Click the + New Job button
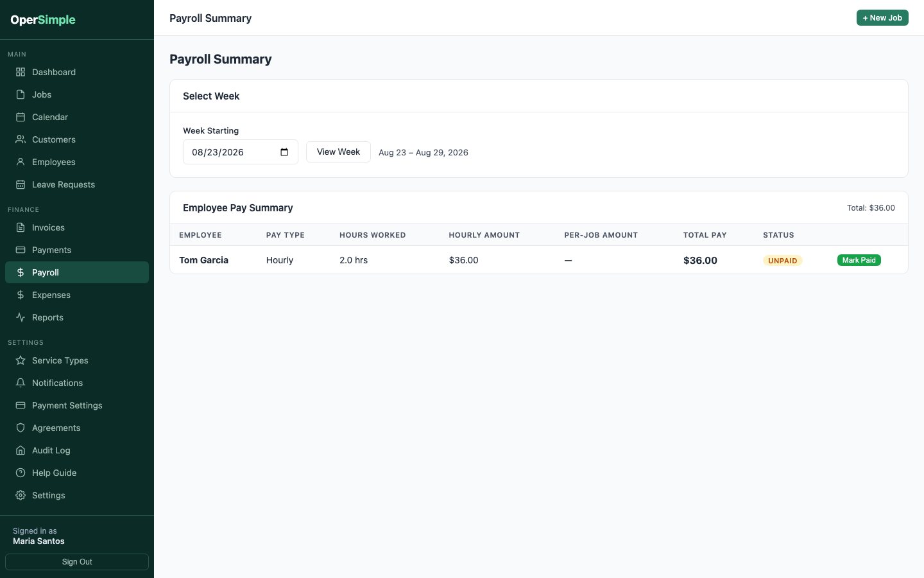 pos(882,18)
